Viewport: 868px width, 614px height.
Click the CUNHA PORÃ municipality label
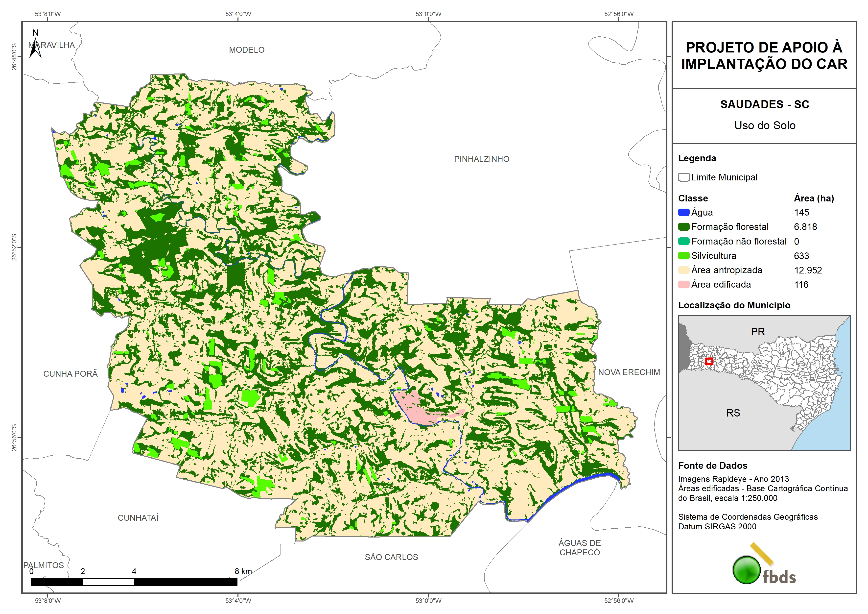[70, 374]
